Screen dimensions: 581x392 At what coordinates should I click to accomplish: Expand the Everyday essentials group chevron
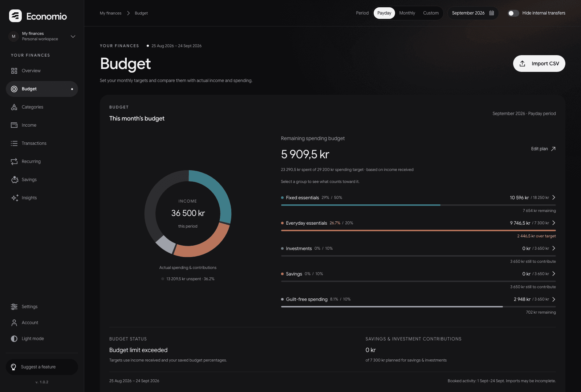coord(554,223)
